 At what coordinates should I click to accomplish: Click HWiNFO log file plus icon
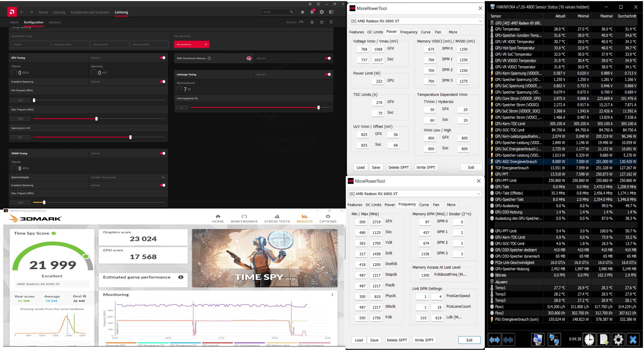(604, 339)
